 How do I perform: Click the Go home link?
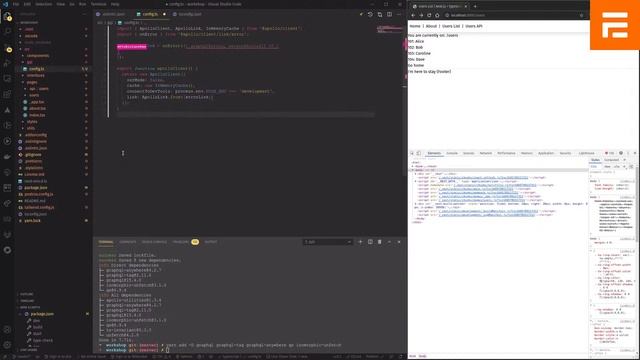(416, 65)
